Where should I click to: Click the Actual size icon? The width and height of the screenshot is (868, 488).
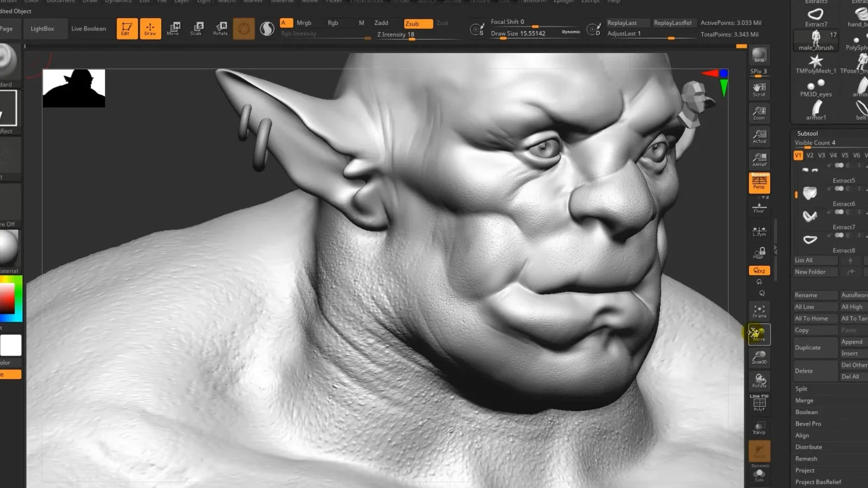point(759,137)
